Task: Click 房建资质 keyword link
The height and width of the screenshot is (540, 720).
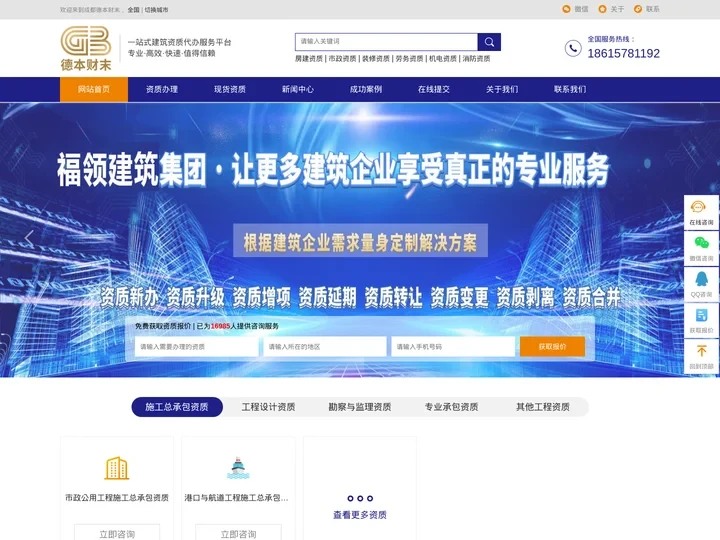Action: (x=309, y=59)
